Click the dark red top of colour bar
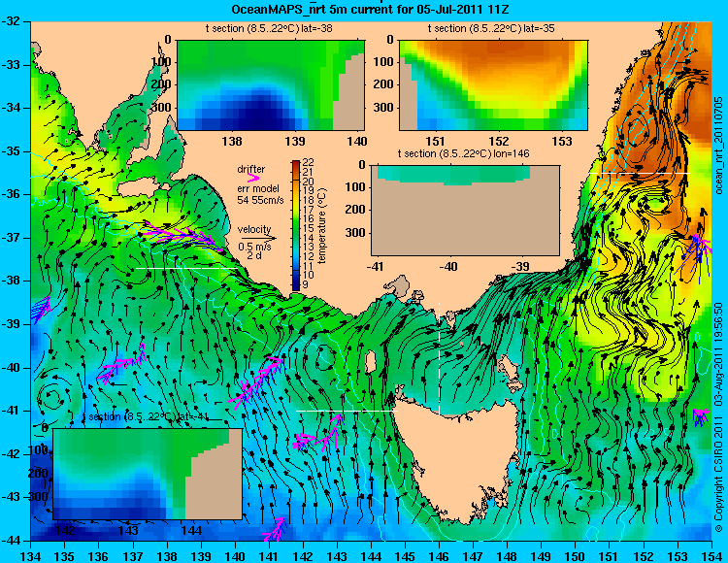This screenshot has width=728, height=563. pyautogui.click(x=296, y=164)
